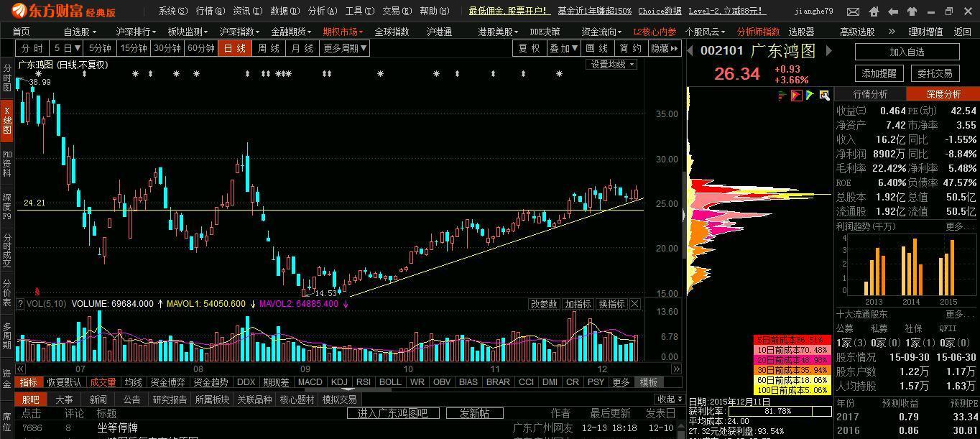Click 进入广东鸿图吧 button

[392, 413]
